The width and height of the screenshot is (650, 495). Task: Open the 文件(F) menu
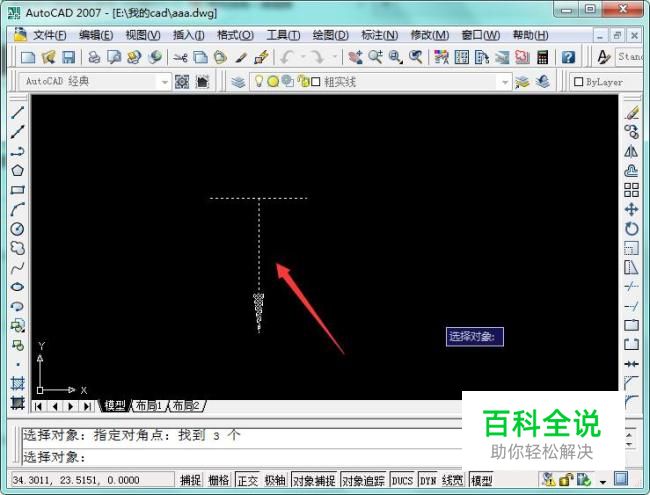[x=49, y=35]
